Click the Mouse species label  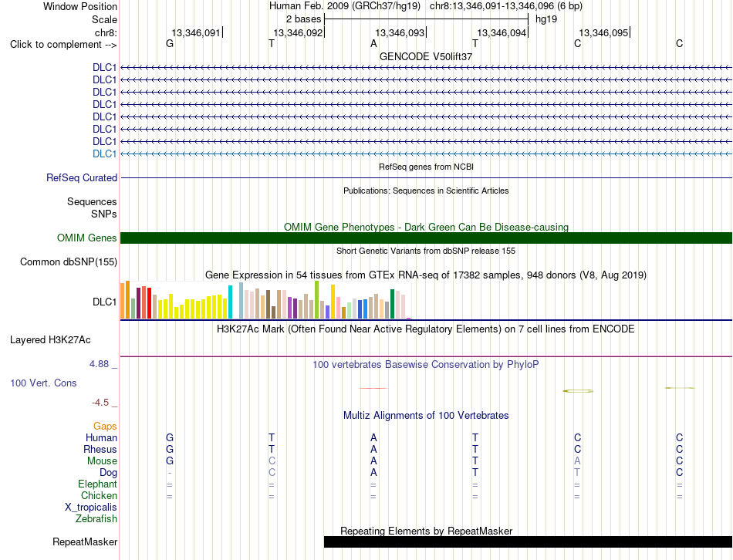[102, 461]
